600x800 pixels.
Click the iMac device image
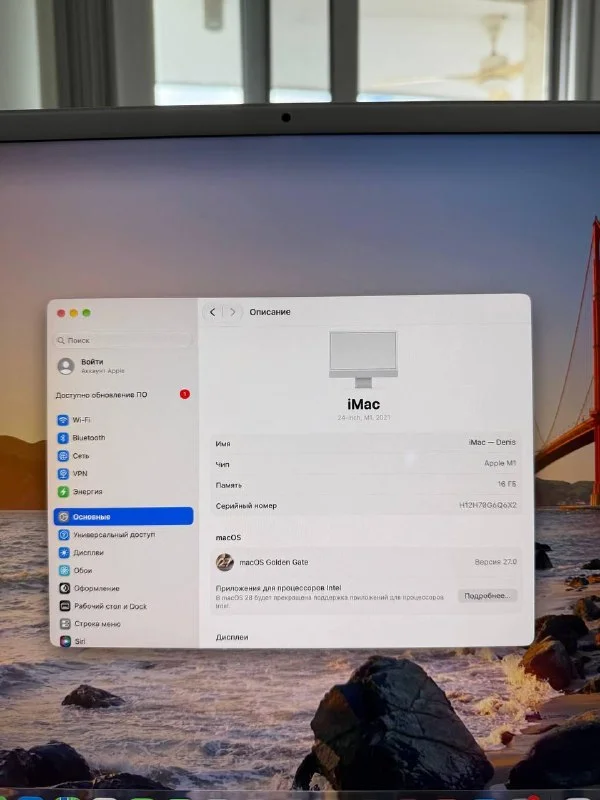pyautogui.click(x=363, y=359)
